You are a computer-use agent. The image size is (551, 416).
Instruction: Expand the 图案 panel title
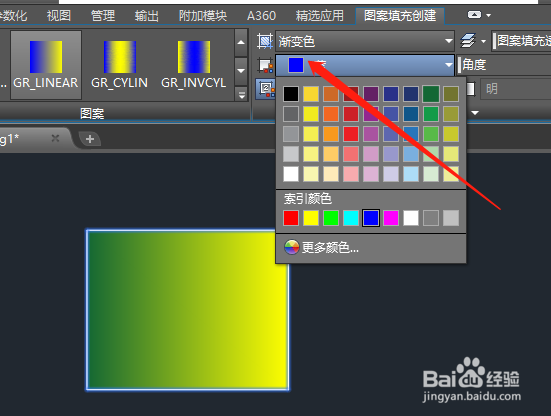[x=92, y=113]
